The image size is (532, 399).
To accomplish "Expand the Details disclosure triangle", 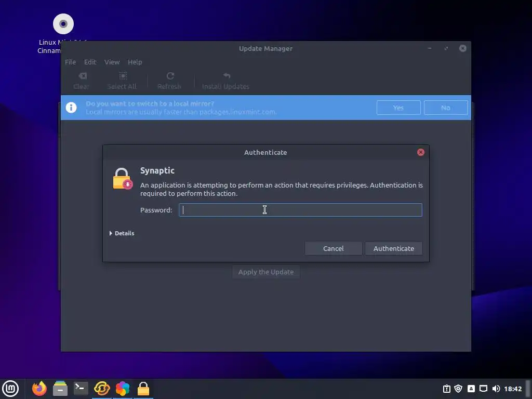I will click(111, 233).
